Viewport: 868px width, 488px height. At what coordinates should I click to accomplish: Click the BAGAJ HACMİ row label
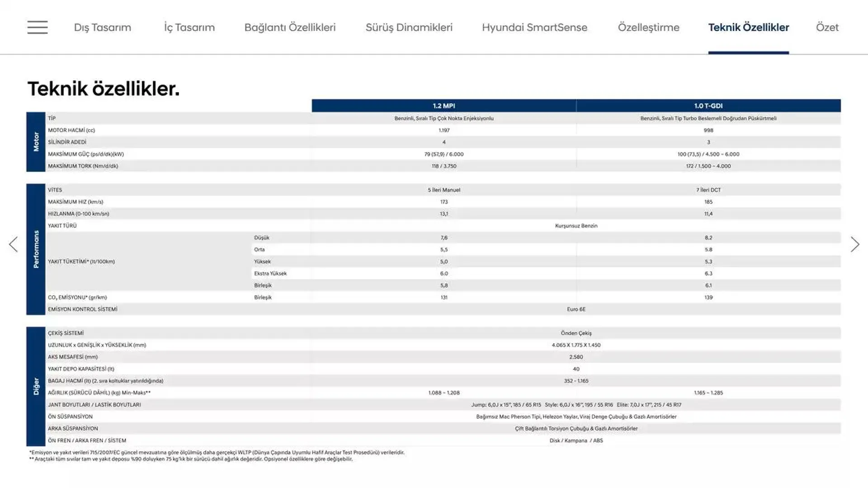point(105,381)
